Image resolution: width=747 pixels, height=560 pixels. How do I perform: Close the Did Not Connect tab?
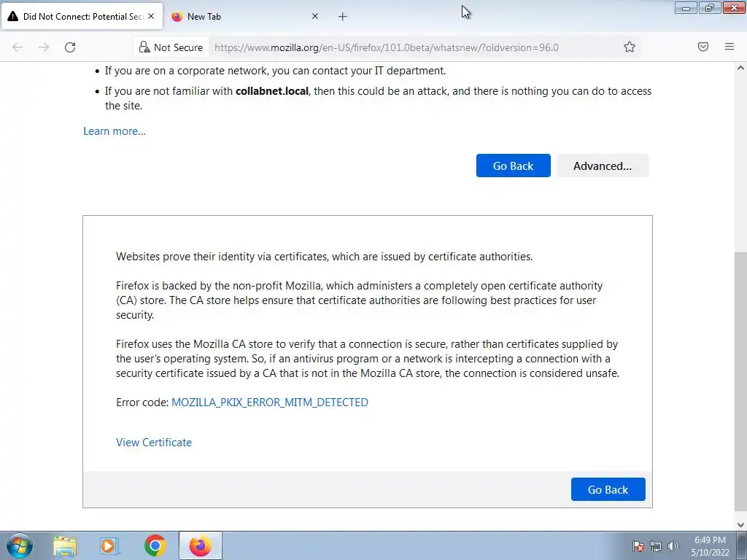coord(151,16)
